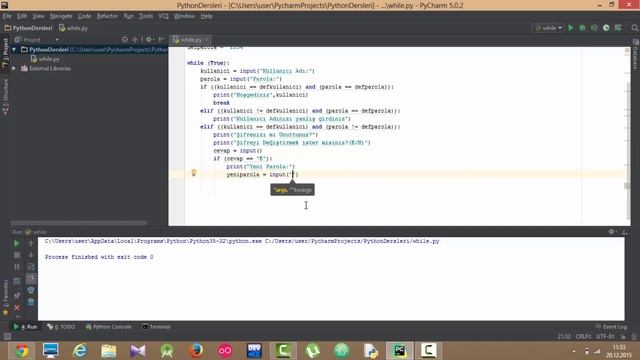Open Internet Explorer from the taskbar
This screenshot has height=360, width=640.
[x=80, y=351]
